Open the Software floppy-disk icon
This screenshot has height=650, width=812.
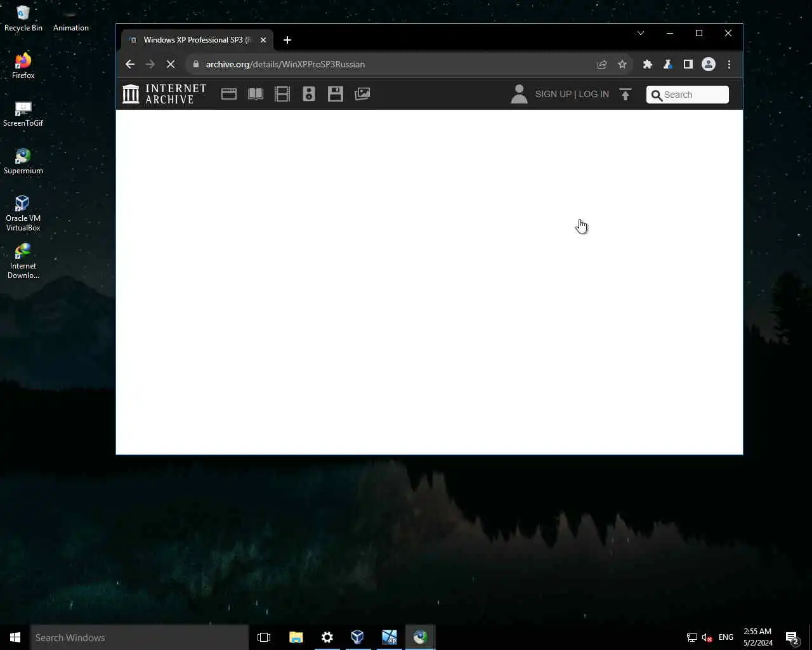point(336,94)
